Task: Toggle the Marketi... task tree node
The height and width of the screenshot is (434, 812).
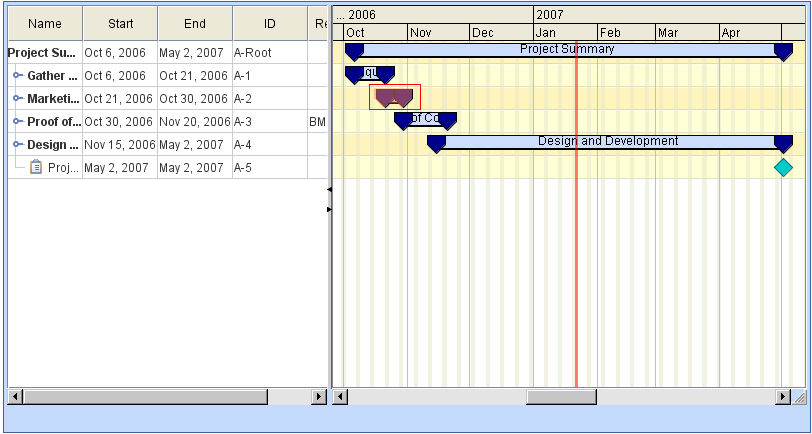Action: [x=18, y=98]
